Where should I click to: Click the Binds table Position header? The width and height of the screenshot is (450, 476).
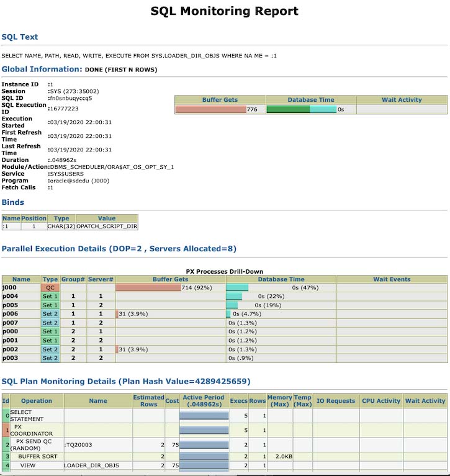click(34, 218)
